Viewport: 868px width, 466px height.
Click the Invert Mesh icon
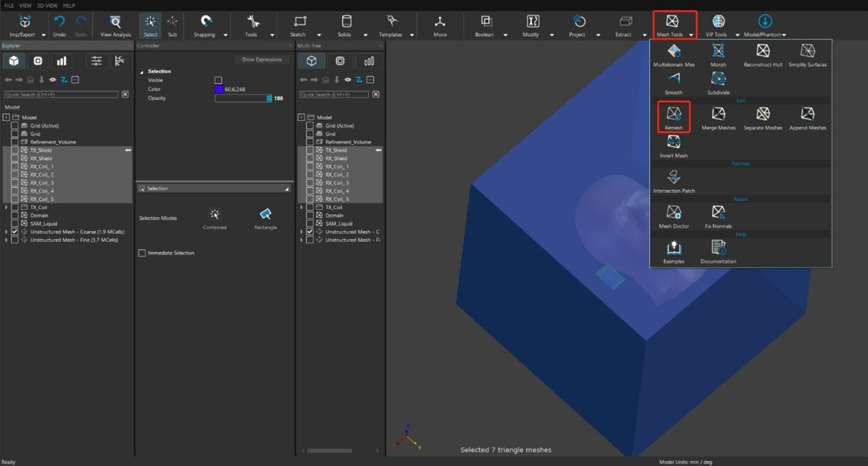[674, 143]
